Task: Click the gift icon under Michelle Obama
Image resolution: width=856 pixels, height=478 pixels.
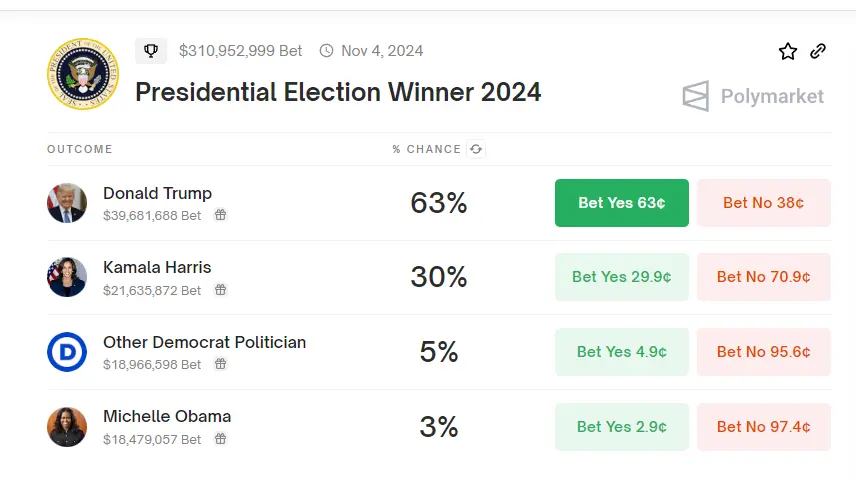Action: [x=220, y=439]
